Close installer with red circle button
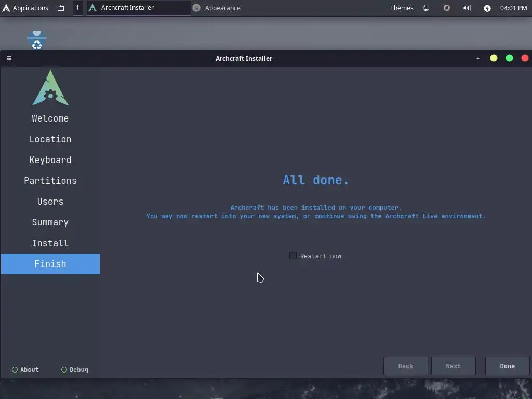The width and height of the screenshot is (532, 399). (525, 58)
